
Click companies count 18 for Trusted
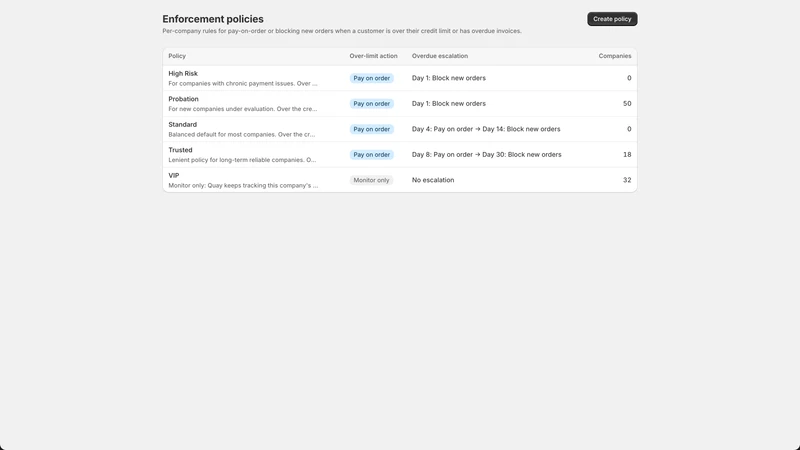pyautogui.click(x=627, y=155)
